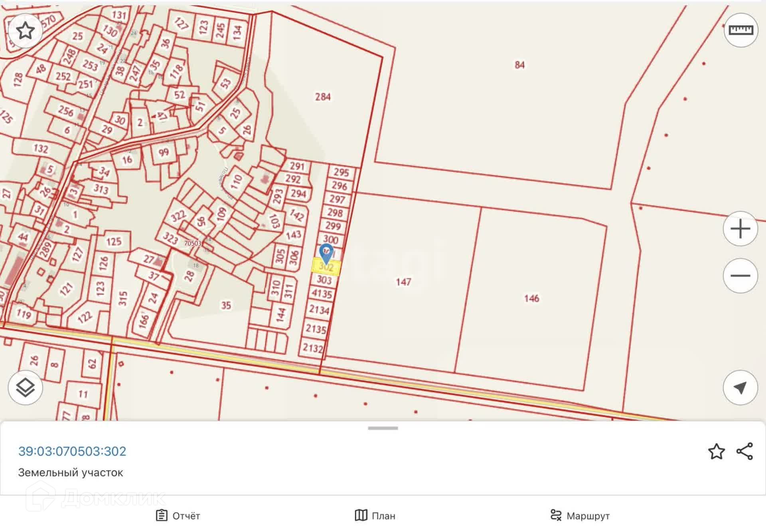Open the map layers selector
Screen dimensions: 766x532
(x=25, y=387)
